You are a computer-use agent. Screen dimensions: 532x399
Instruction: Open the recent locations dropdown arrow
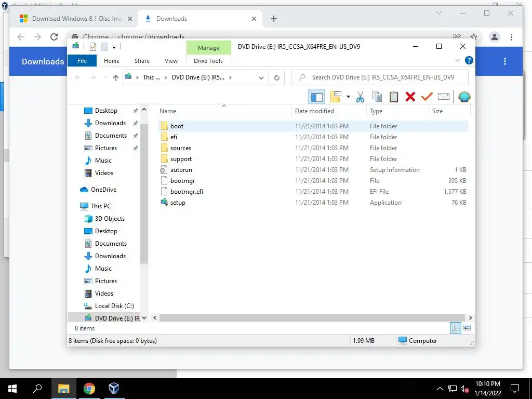coord(105,78)
